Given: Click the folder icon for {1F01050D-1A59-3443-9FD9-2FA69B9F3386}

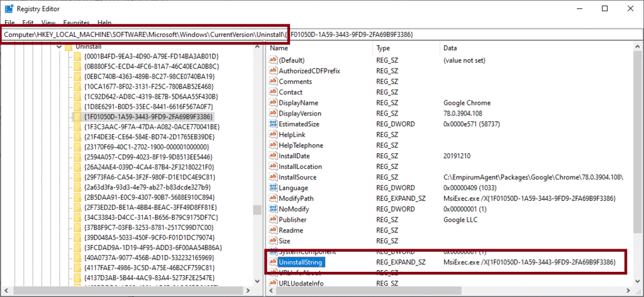Looking at the screenshot, I should click(x=77, y=117).
